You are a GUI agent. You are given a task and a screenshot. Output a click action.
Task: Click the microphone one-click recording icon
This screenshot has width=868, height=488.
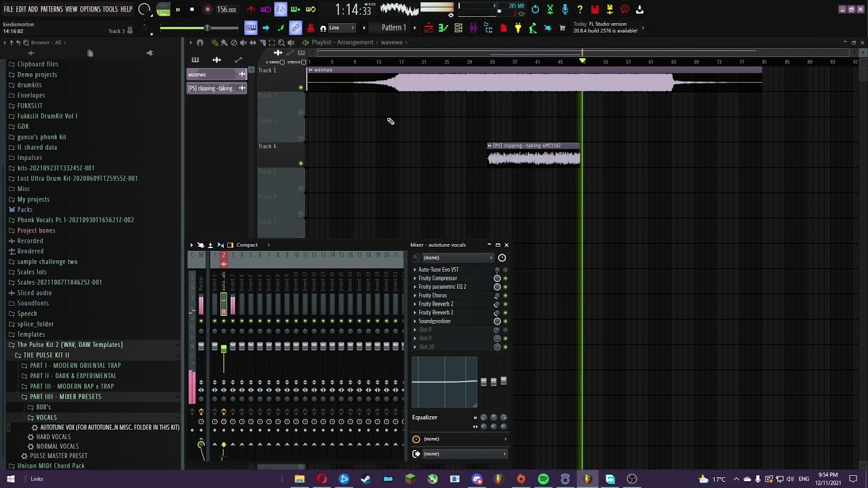pos(565,9)
